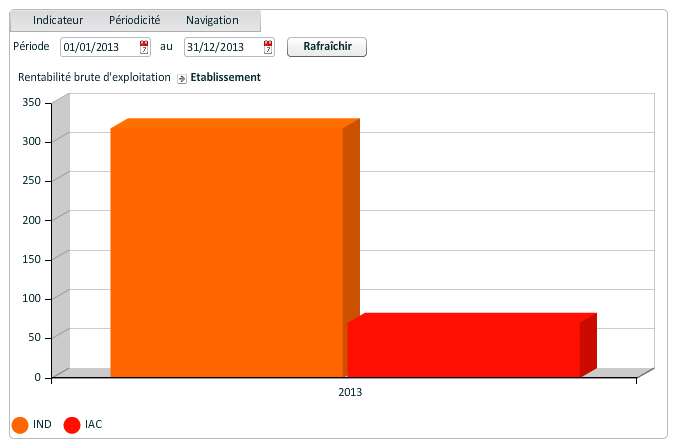Click arrow icon before Etablissement
This screenshot has width=677, height=447.
tap(182, 79)
